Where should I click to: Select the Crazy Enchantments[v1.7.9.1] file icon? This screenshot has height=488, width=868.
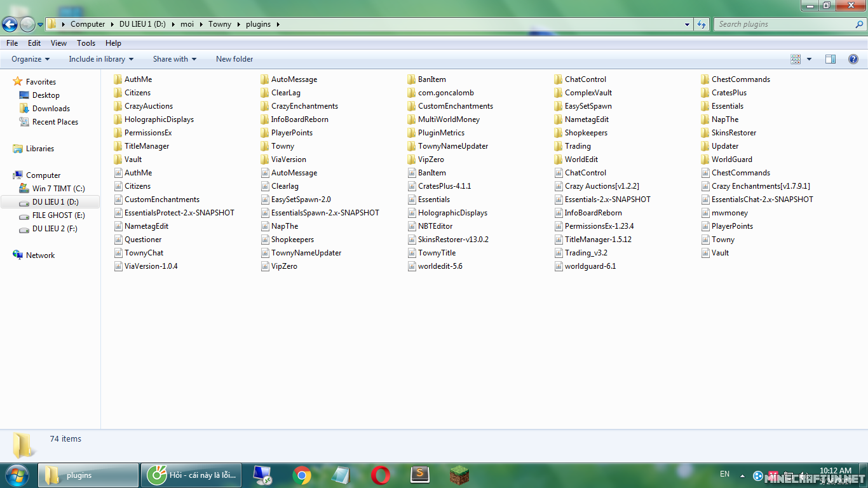[705, 186]
